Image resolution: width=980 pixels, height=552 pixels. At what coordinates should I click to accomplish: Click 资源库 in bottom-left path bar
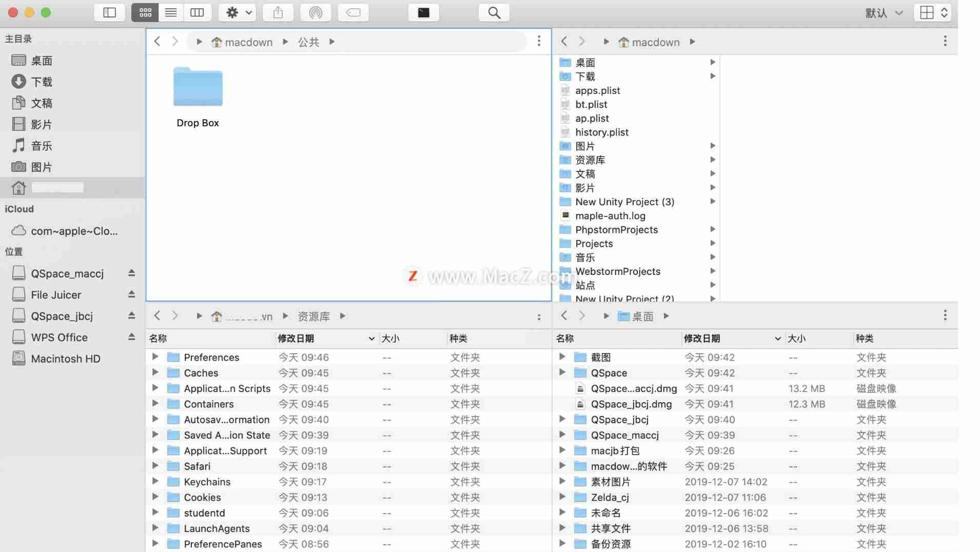point(314,317)
